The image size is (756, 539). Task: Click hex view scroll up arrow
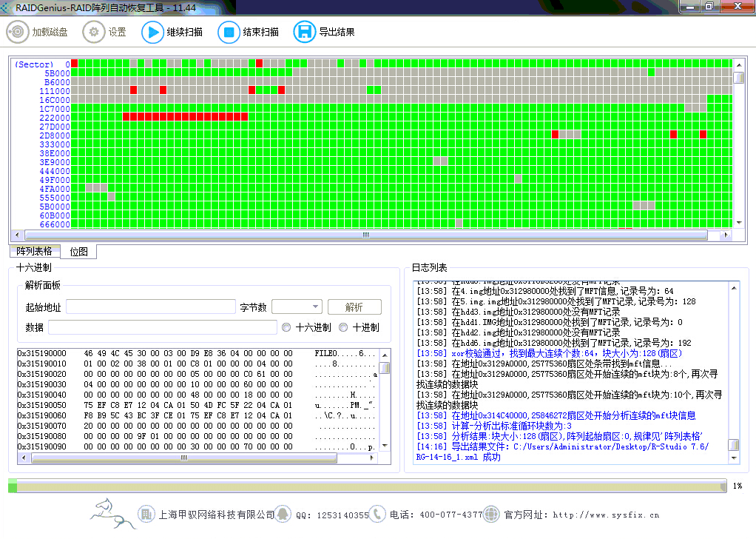coord(385,355)
